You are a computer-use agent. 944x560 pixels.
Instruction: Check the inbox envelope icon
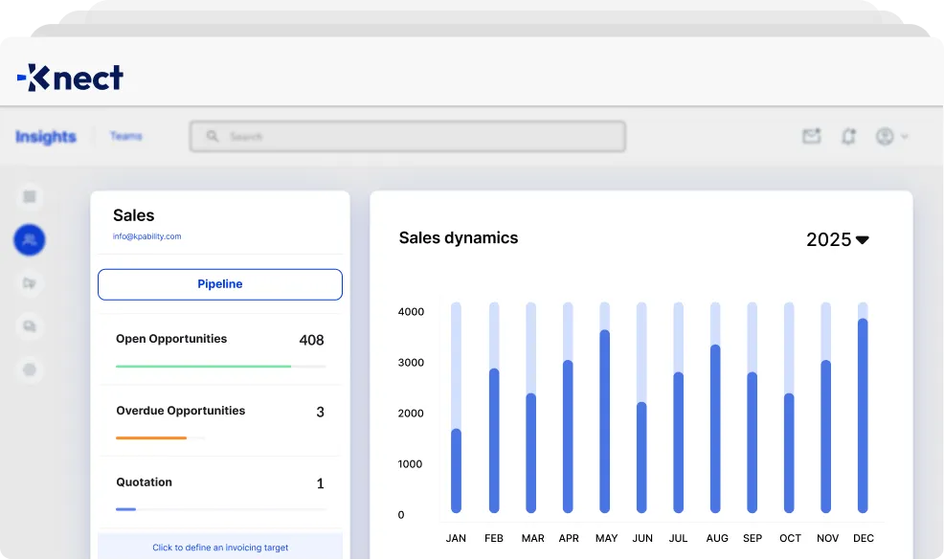tap(811, 136)
